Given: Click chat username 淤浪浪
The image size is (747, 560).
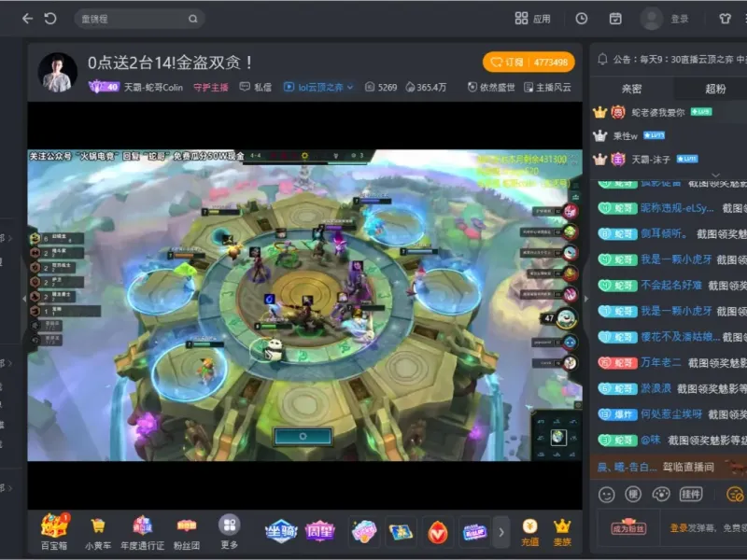Looking at the screenshot, I should pyautogui.click(x=655, y=388).
